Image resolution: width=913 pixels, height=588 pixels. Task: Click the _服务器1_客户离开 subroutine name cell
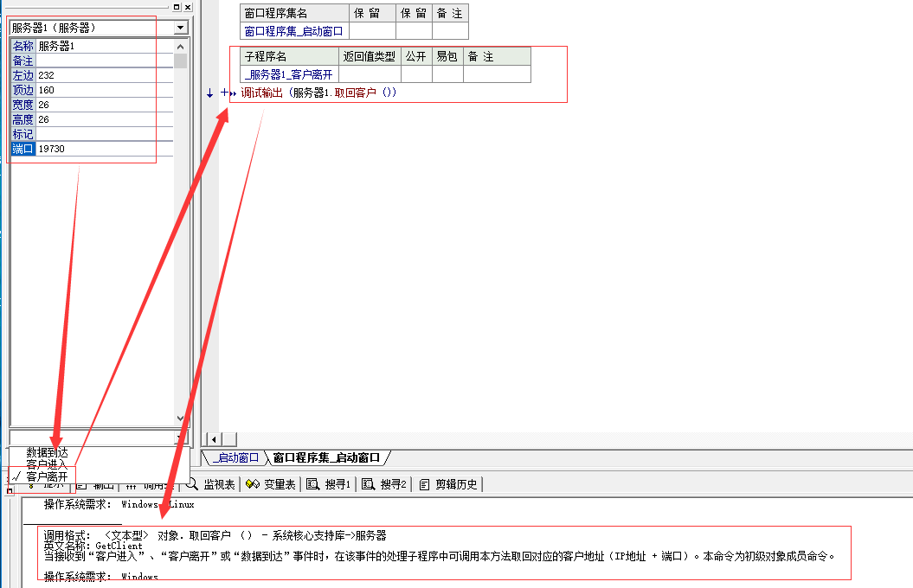[289, 74]
